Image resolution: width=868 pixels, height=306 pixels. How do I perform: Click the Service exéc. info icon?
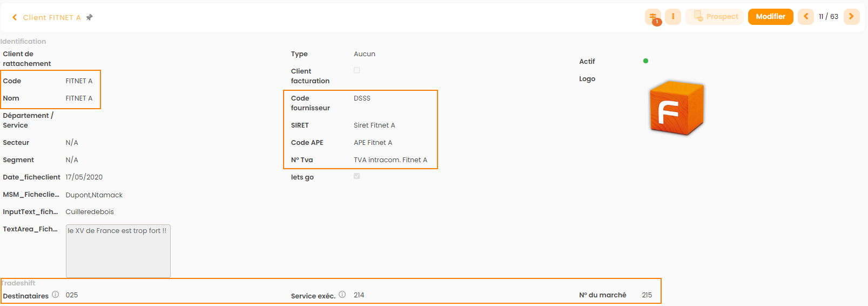342,295
